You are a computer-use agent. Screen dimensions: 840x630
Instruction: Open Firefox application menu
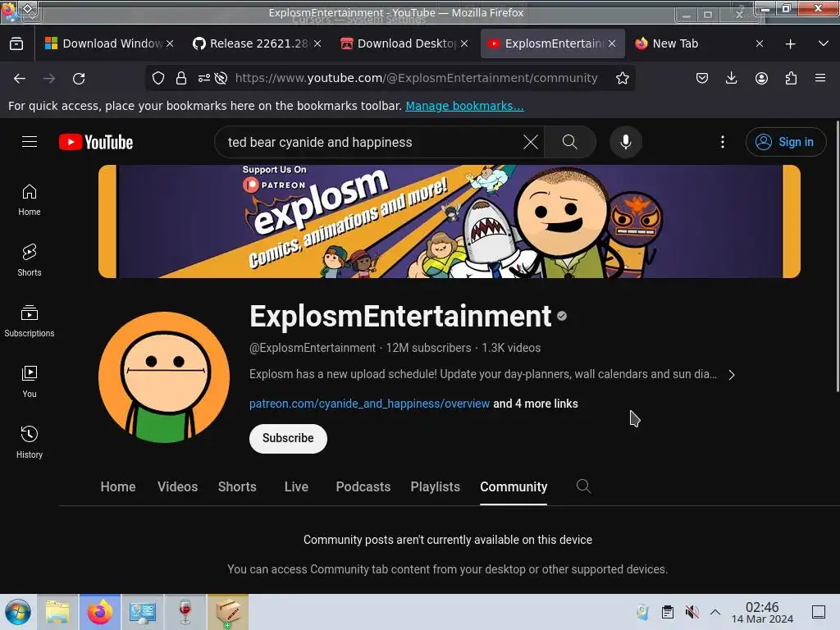click(820, 78)
